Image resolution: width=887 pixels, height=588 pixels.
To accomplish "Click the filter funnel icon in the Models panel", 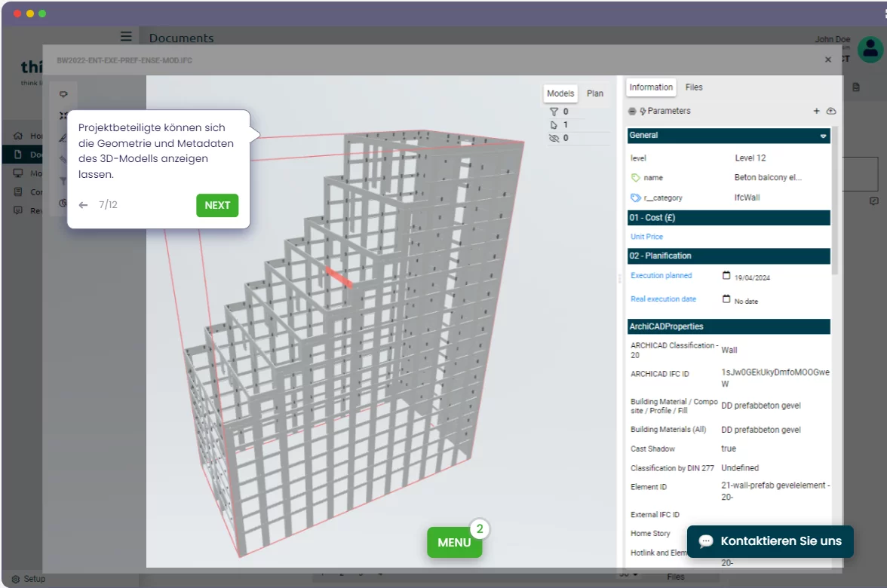I will click(x=554, y=112).
